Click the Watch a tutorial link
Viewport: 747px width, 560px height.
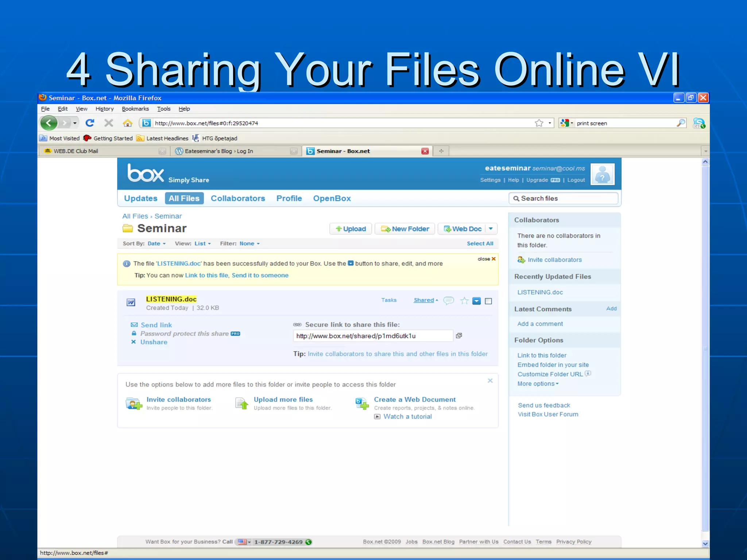[407, 416]
